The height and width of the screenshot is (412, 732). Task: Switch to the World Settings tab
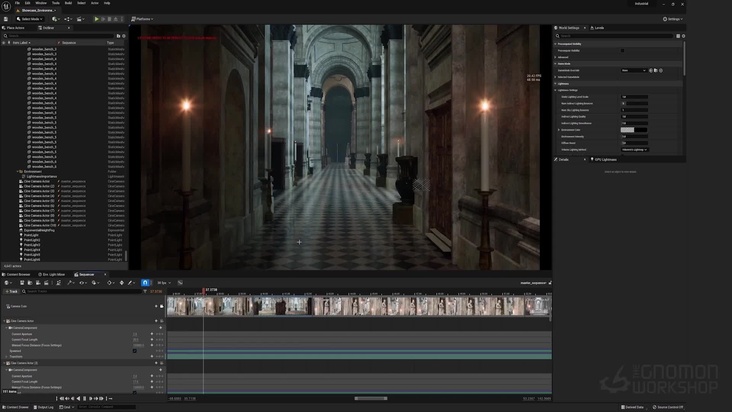pos(569,28)
